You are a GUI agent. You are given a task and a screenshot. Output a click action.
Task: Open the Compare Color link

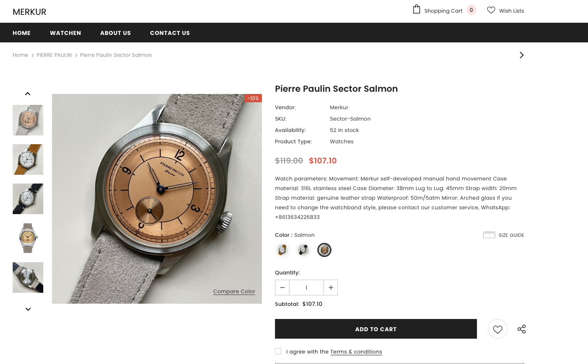coord(234,291)
